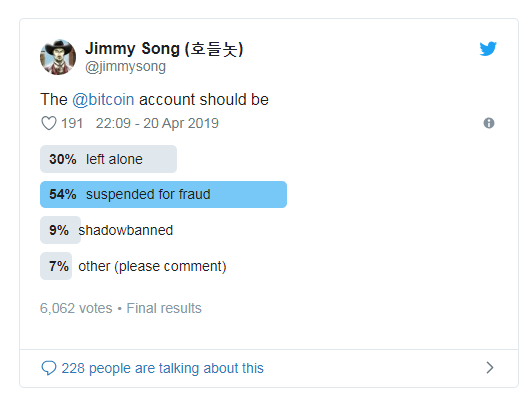
Task: Click the 'Final results' label
Action: [x=164, y=308]
